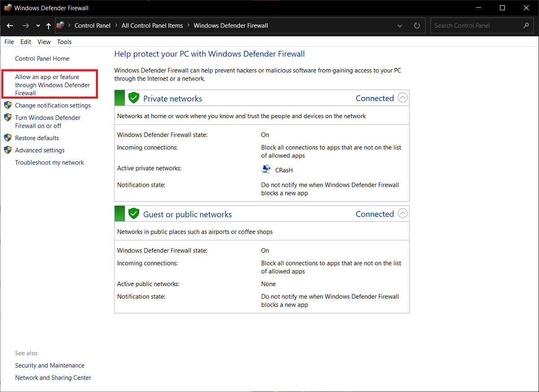Open Network and Sharing Center

(53, 377)
